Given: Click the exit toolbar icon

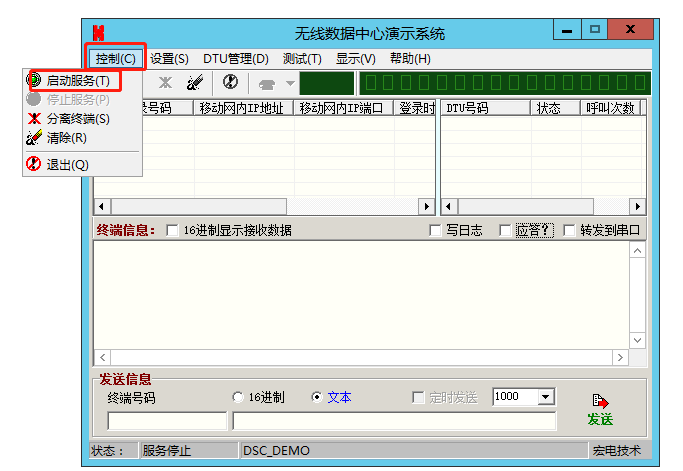Looking at the screenshot, I should (x=230, y=81).
